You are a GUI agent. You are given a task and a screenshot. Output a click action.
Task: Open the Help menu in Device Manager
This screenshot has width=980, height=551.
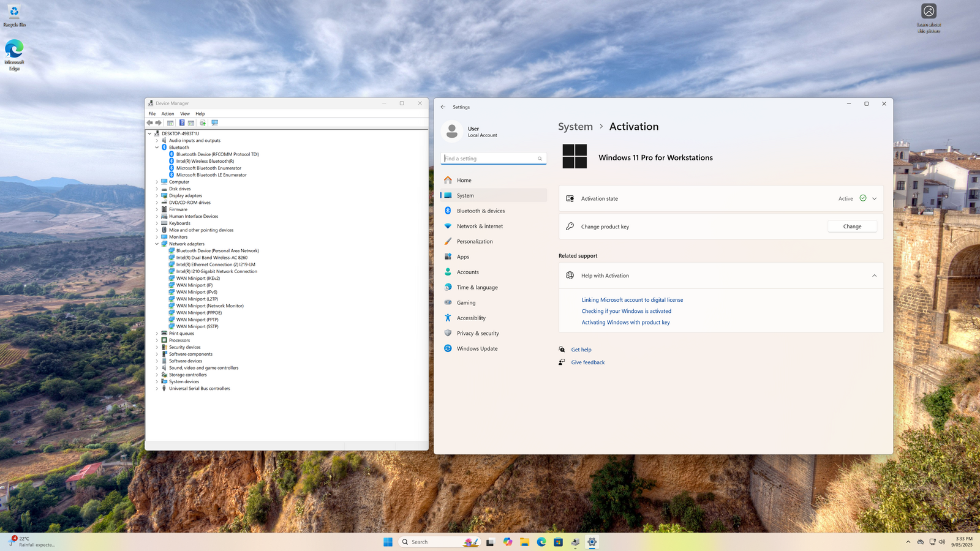click(200, 114)
